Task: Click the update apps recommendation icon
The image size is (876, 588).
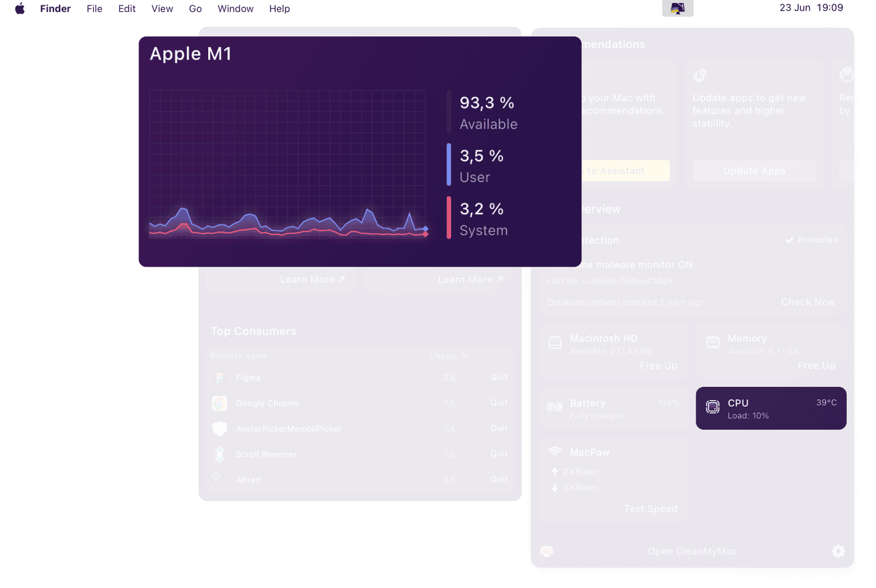Action: click(700, 75)
